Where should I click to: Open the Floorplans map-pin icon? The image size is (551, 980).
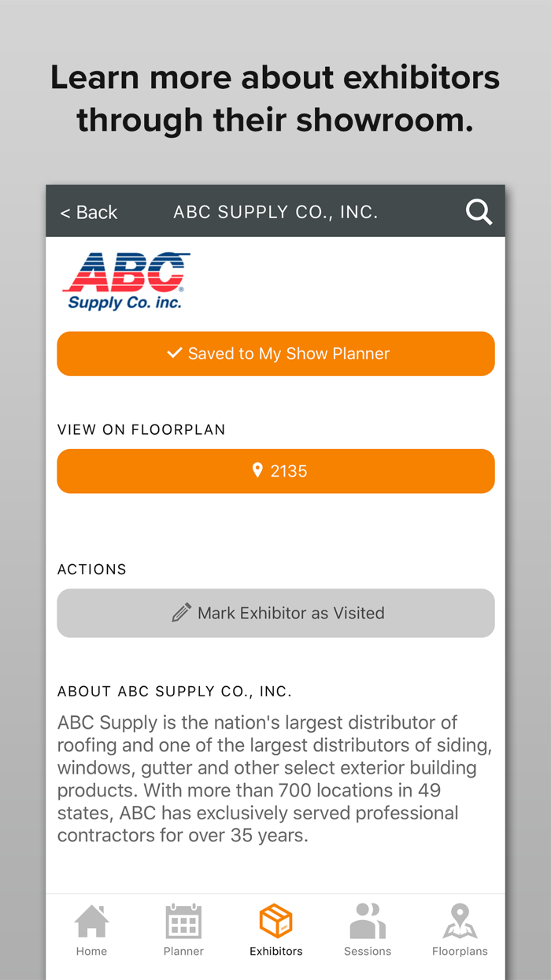pyautogui.click(x=460, y=920)
